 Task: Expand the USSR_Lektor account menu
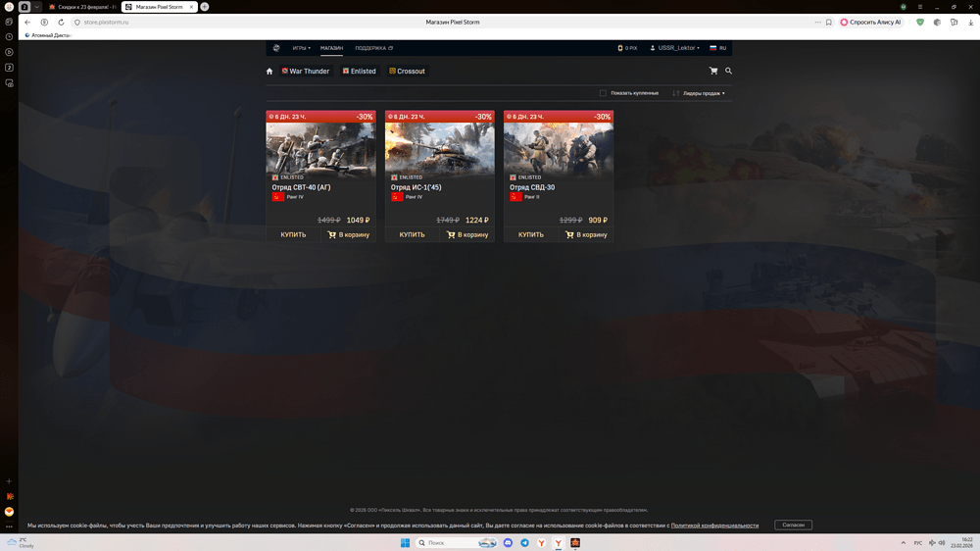(x=676, y=48)
